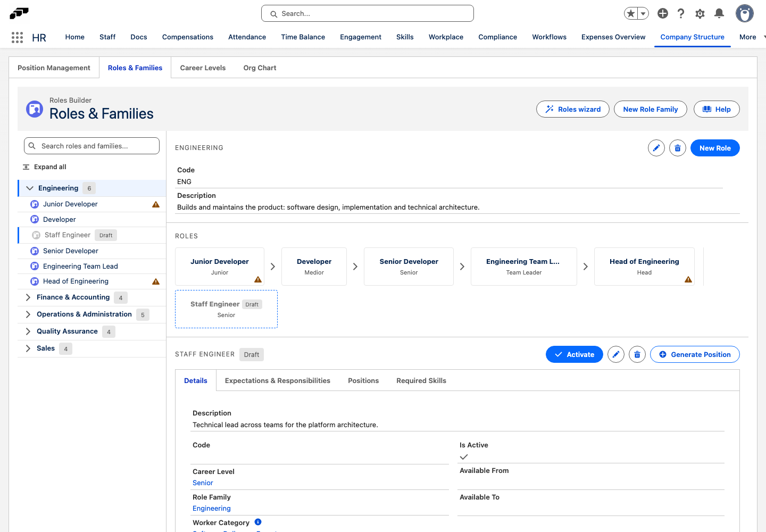Expand the Sales role family
Screen dimensions: 766x532
(x=28, y=348)
